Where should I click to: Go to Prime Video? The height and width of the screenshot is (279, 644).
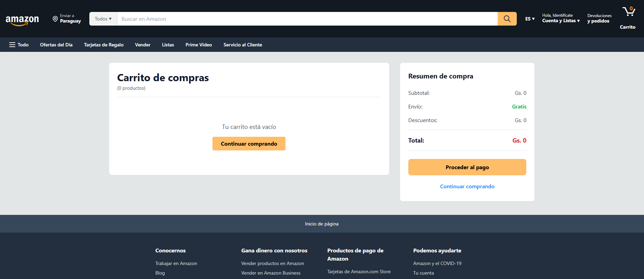tap(199, 45)
